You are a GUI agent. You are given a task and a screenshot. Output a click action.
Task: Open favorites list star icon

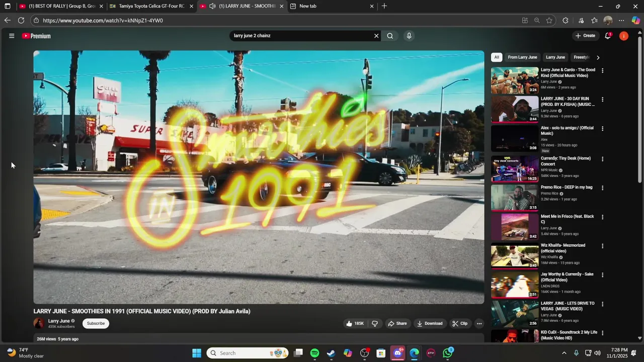pos(595,21)
